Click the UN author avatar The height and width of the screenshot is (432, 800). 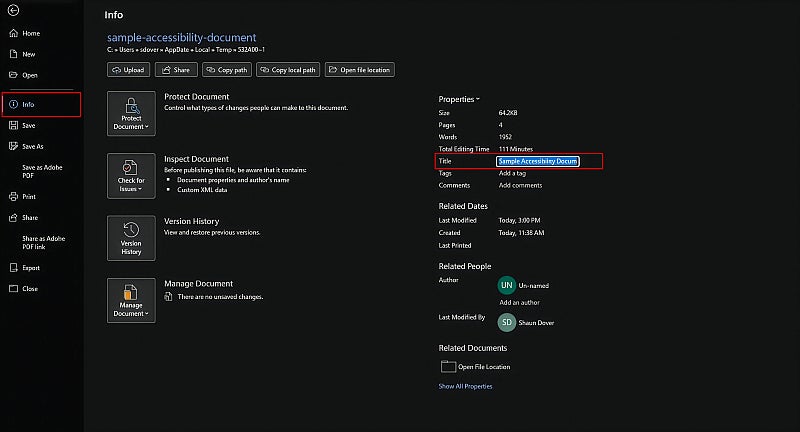[x=507, y=286]
